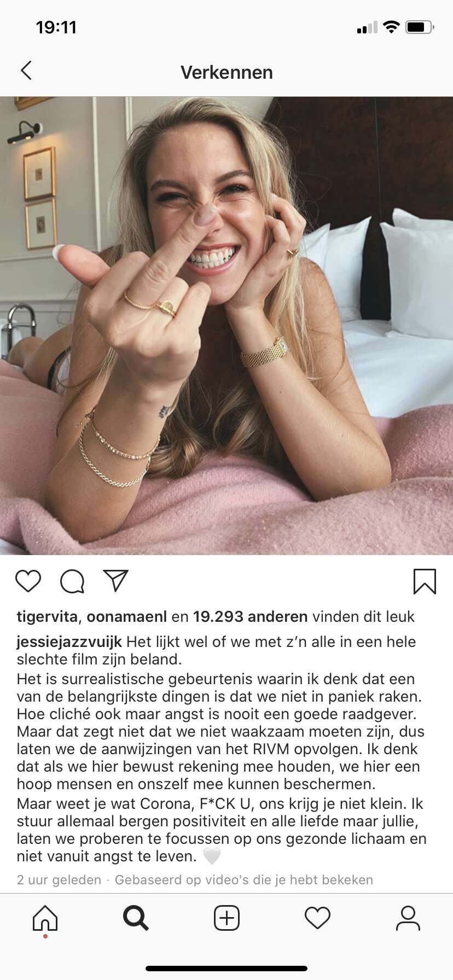The image size is (453, 980).
Task: Tap the back arrow beside Verkennen
Action: tap(26, 71)
